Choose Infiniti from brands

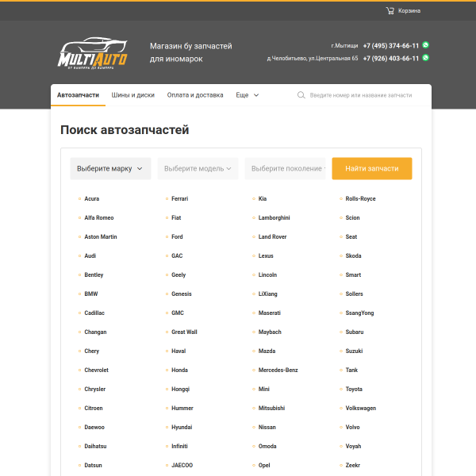tap(179, 446)
